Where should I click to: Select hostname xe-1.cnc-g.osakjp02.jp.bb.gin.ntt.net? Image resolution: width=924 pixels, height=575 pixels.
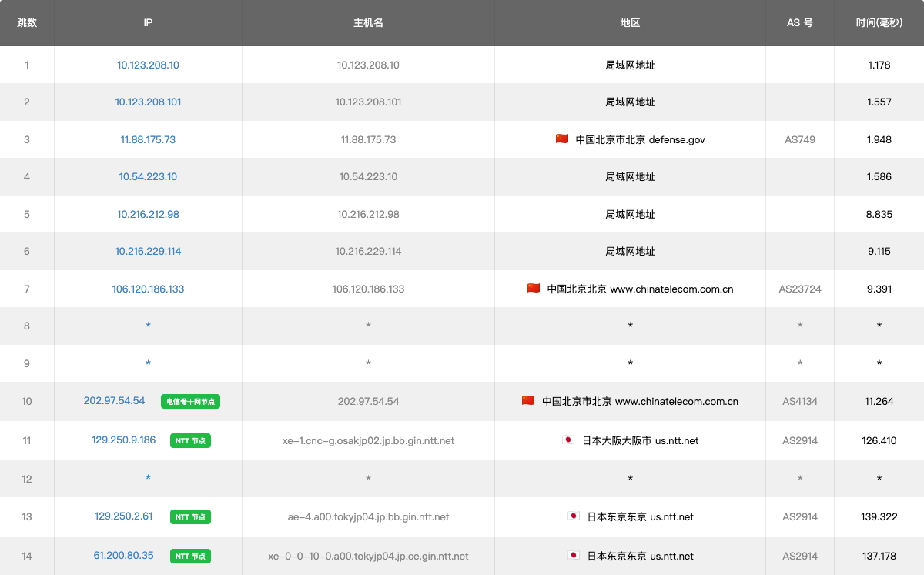[x=368, y=440]
